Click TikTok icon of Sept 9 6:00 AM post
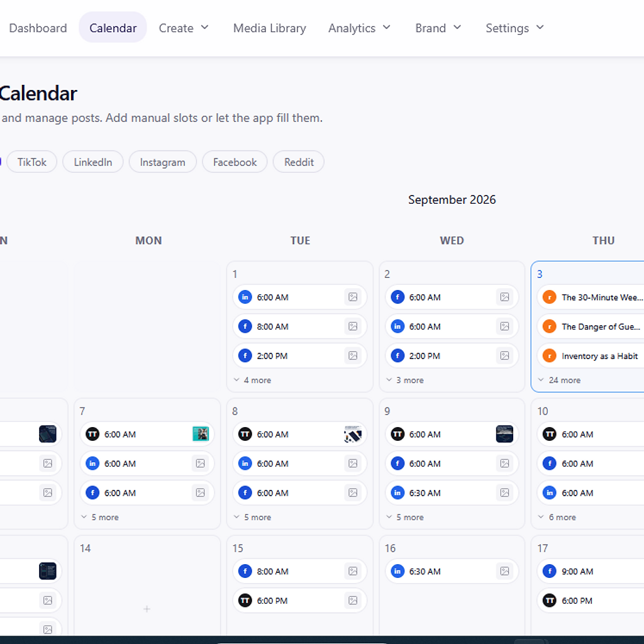The width and height of the screenshot is (644, 644). pyautogui.click(x=397, y=434)
